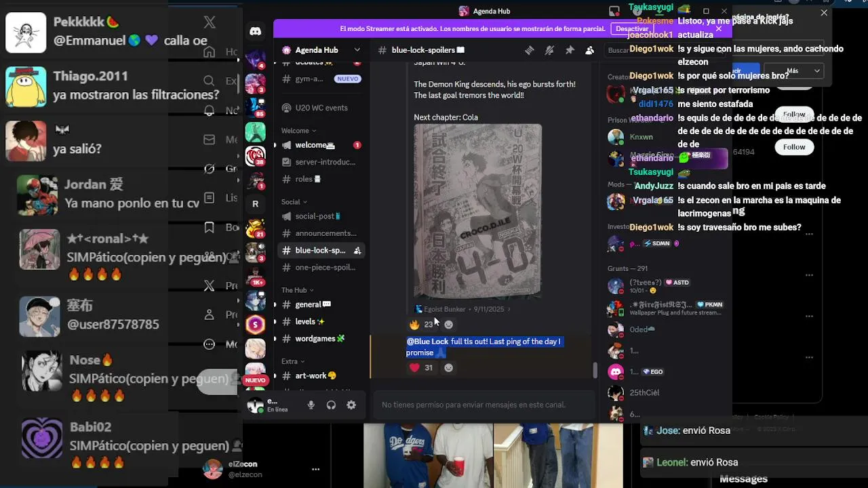Deafen with headphones icon in user panel
This screenshot has height=488, width=868.
pyautogui.click(x=331, y=405)
